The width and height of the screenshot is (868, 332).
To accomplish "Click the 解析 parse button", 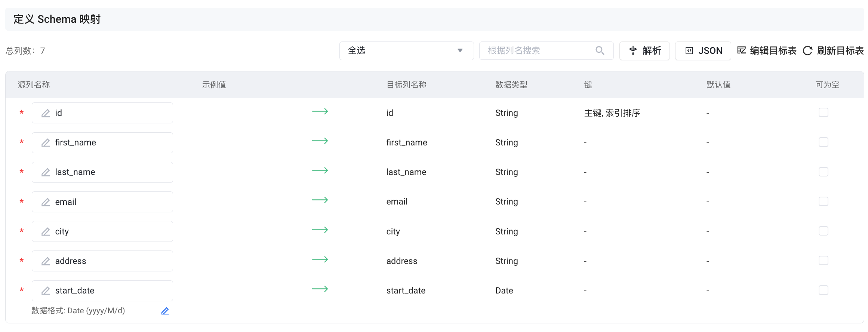I will tap(644, 51).
